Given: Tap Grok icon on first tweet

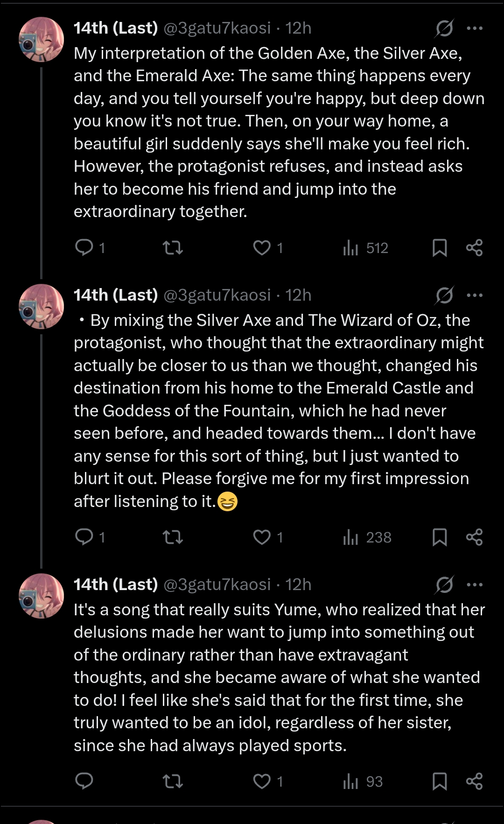Looking at the screenshot, I should 444,28.
